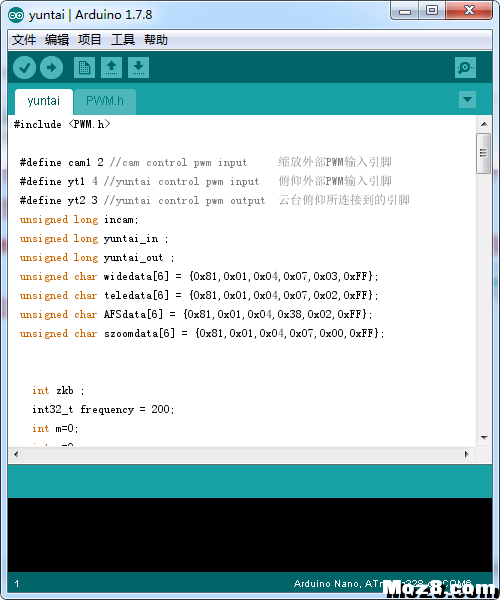Click the line '#include <PWM.h>'

[62, 124]
